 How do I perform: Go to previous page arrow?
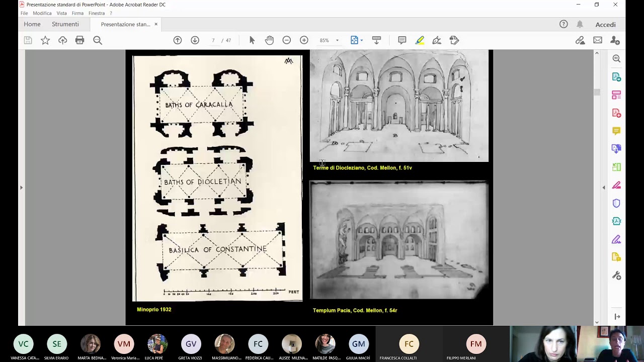(x=178, y=40)
